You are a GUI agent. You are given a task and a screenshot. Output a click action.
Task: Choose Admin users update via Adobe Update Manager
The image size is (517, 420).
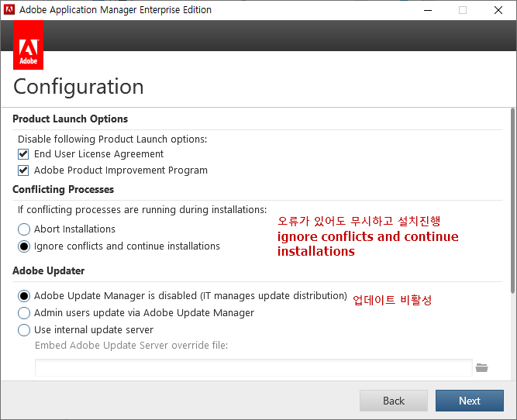click(24, 313)
